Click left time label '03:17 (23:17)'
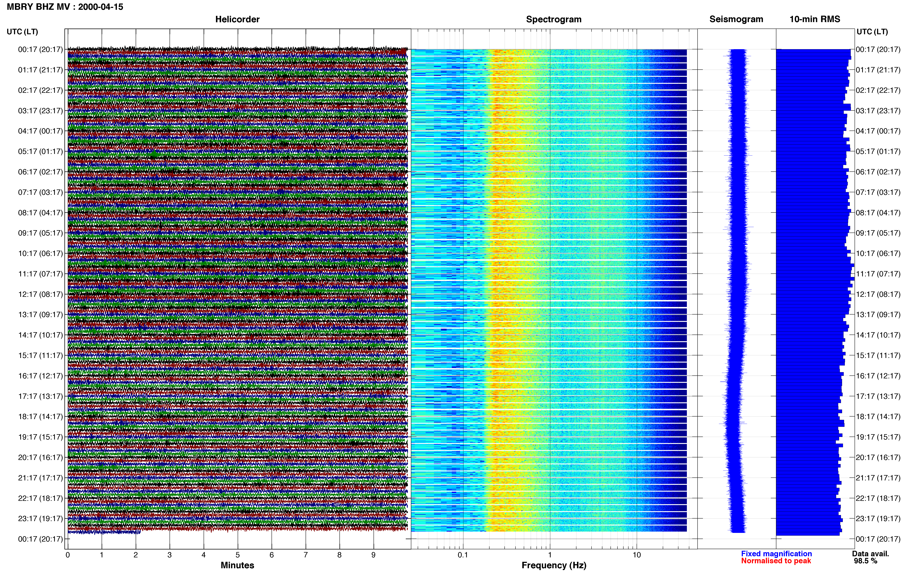The height and width of the screenshot is (578, 924). pos(41,111)
